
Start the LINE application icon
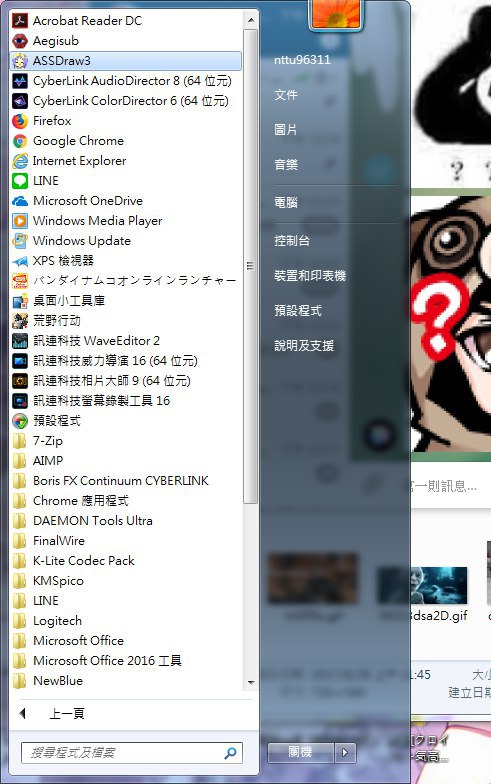pos(20,180)
